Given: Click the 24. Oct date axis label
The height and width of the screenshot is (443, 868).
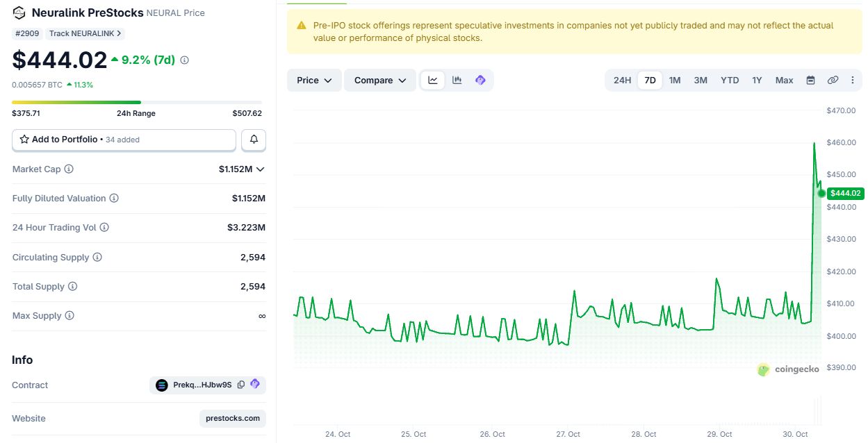Looking at the screenshot, I should click(338, 435).
